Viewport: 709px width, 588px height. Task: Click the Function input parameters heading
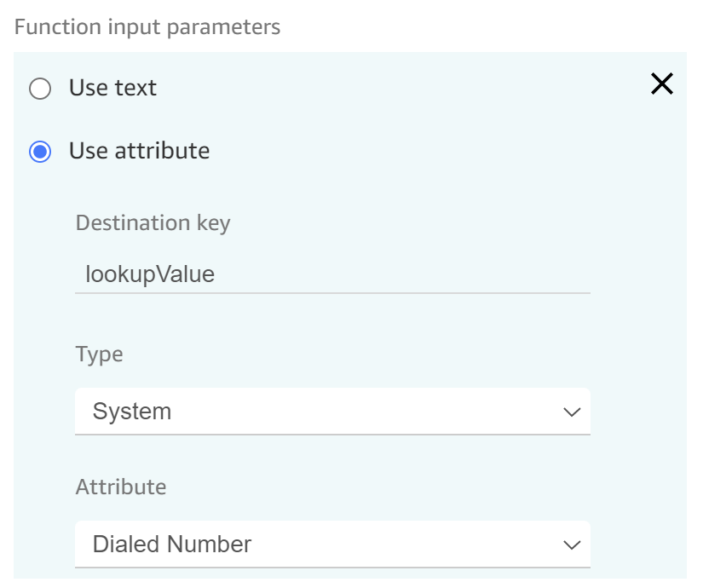pyautogui.click(x=147, y=26)
